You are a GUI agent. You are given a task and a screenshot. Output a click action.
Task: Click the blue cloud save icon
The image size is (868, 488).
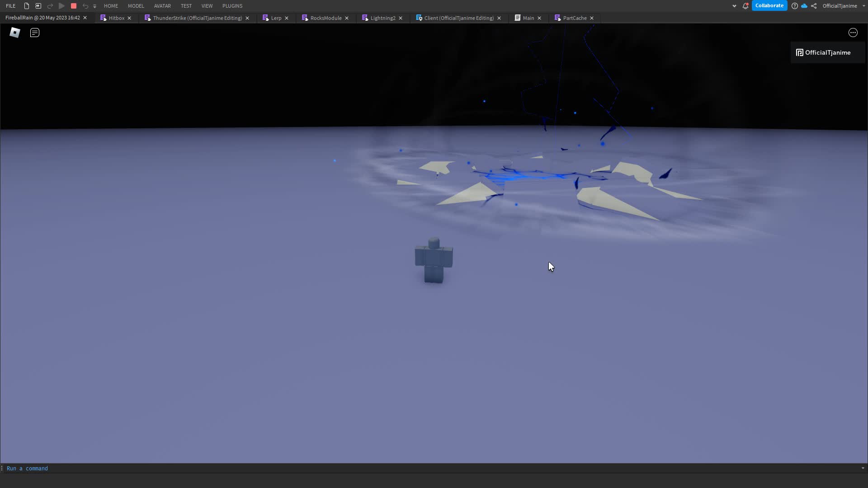[804, 6]
